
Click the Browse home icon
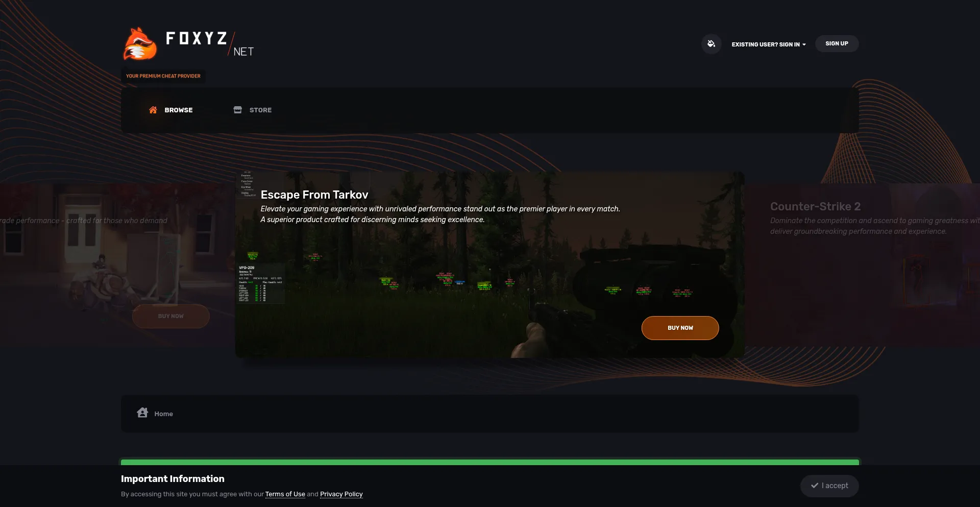[153, 110]
